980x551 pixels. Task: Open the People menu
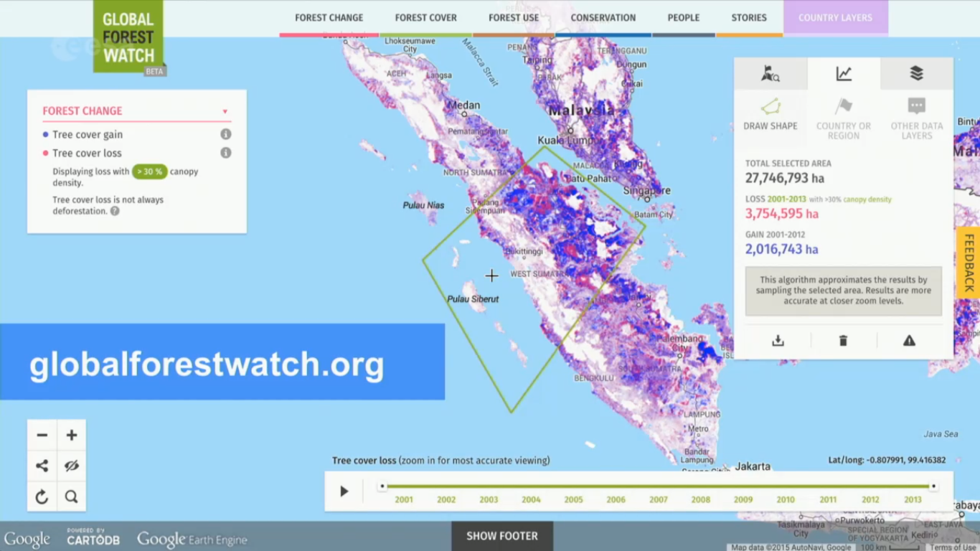[684, 18]
